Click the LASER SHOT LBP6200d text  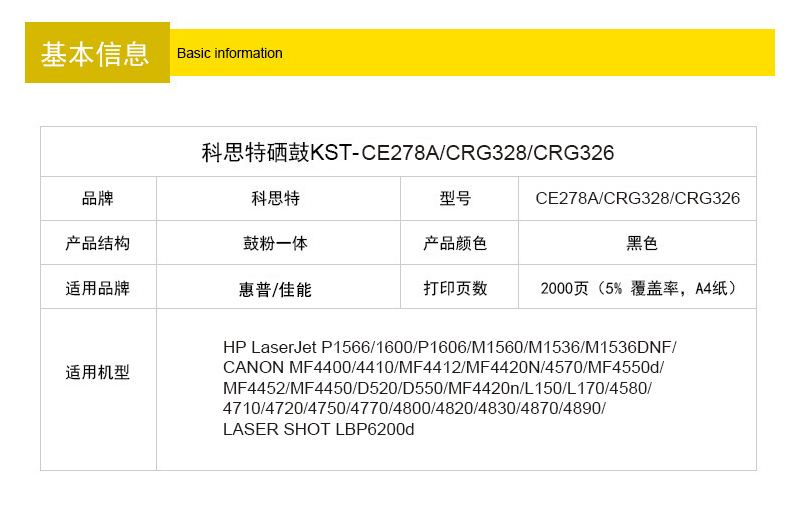[318, 430]
